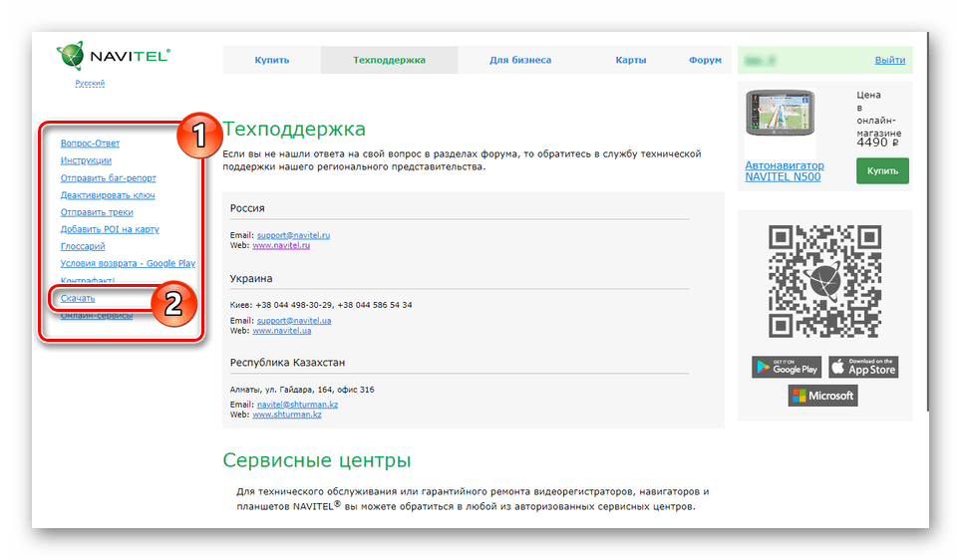Click the Алматы address line
The height and width of the screenshot is (560, 961).
(x=302, y=390)
